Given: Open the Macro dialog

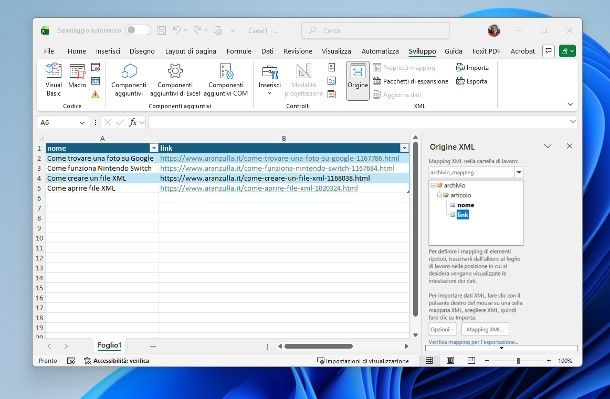Looking at the screenshot, I should pyautogui.click(x=77, y=76).
